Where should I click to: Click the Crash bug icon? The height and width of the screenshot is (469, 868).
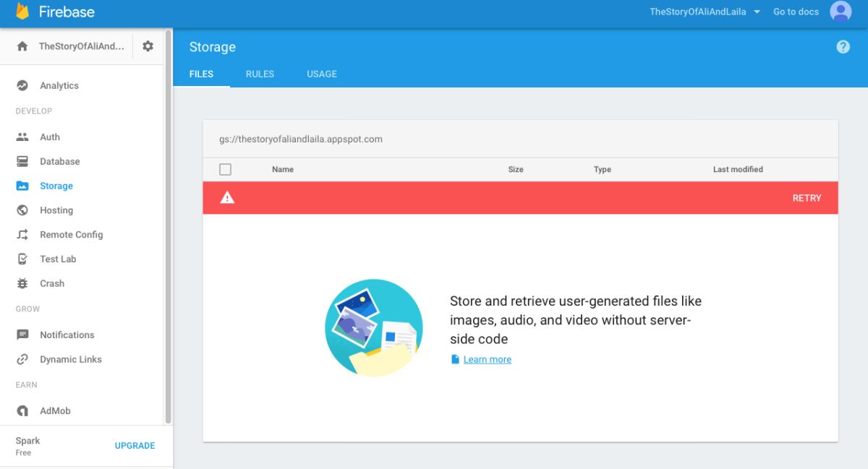pos(22,283)
